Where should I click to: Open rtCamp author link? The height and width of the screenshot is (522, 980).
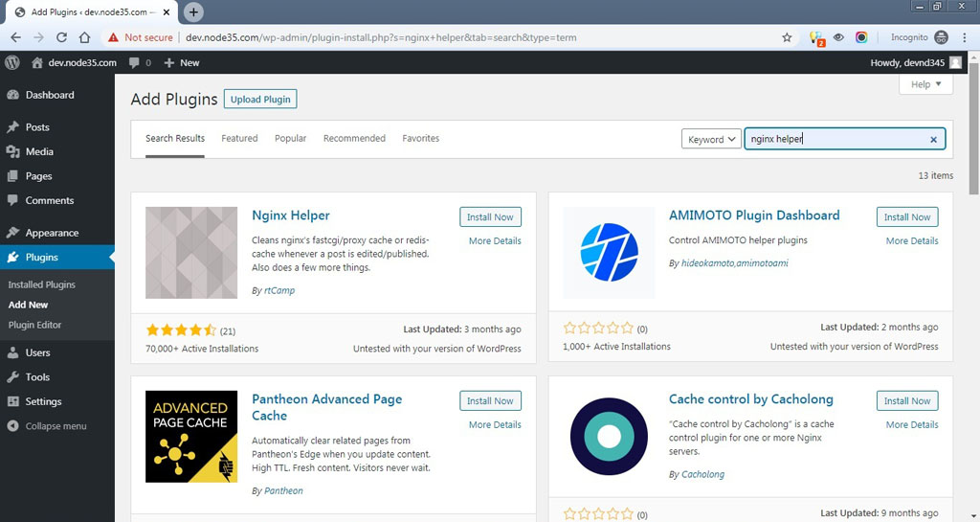[279, 291]
